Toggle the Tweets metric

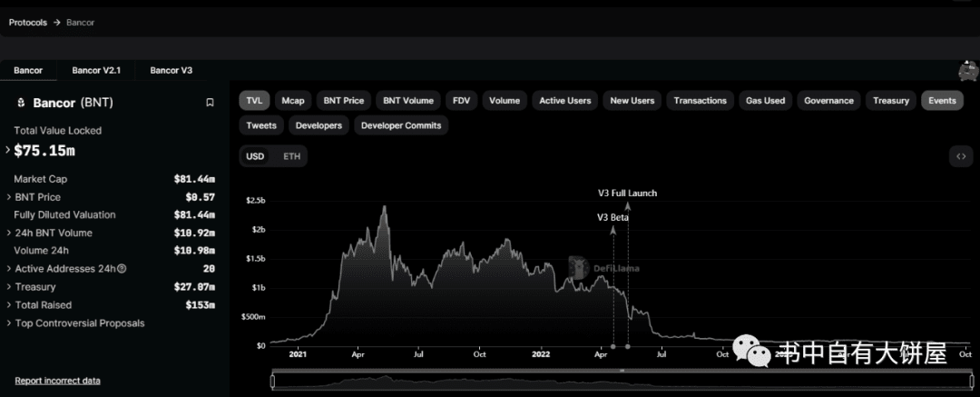click(x=261, y=125)
